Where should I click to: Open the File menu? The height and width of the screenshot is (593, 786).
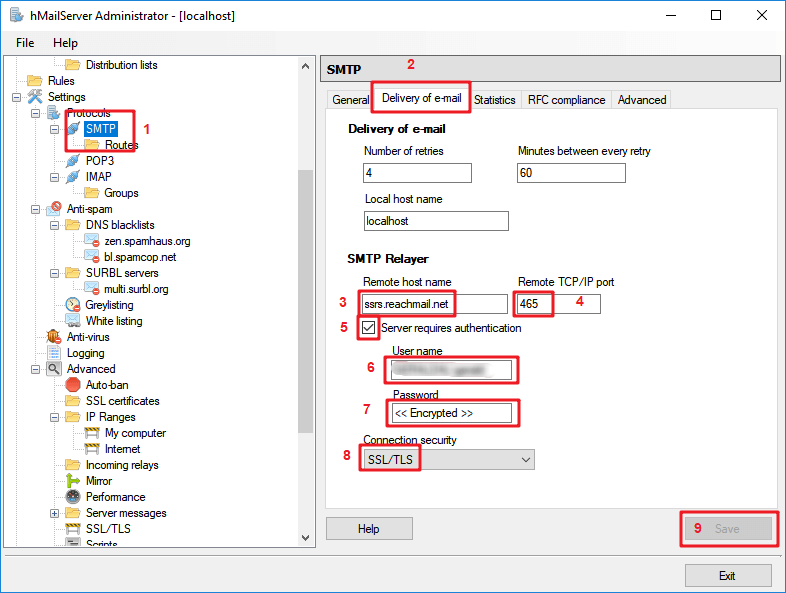[25, 43]
